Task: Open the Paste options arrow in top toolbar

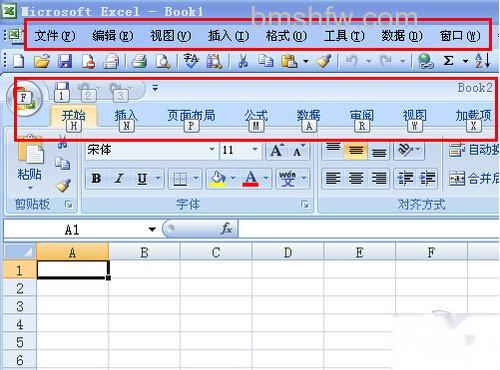Action: pyautogui.click(x=306, y=61)
